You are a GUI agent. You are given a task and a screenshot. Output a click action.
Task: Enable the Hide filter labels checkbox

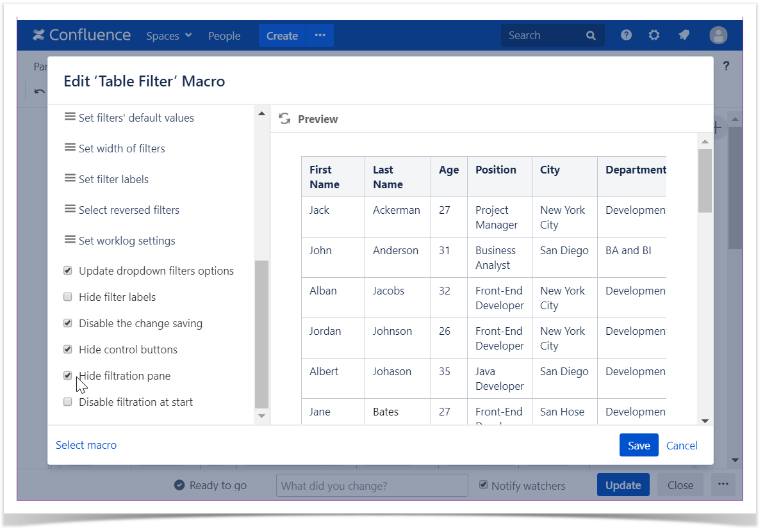(x=68, y=297)
